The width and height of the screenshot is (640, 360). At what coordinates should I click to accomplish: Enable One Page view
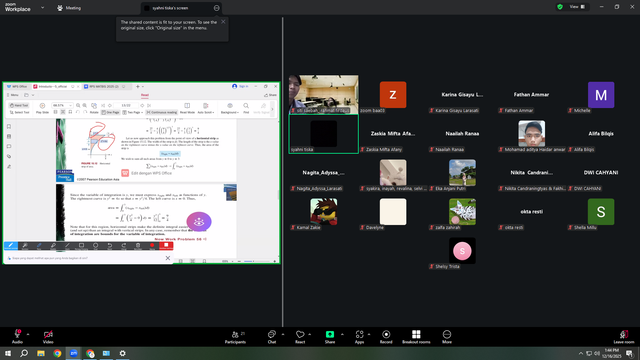click(110, 112)
